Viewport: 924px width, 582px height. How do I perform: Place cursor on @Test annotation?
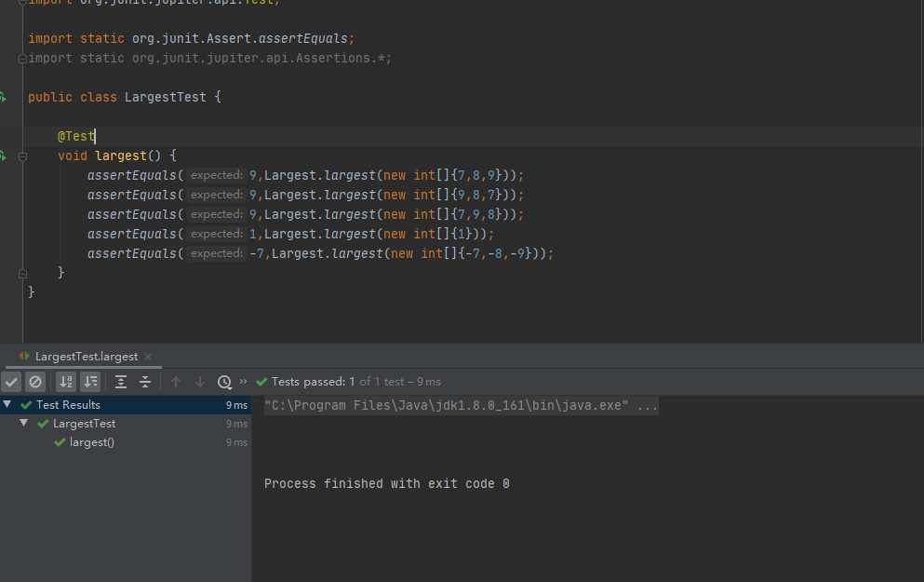[x=76, y=136]
